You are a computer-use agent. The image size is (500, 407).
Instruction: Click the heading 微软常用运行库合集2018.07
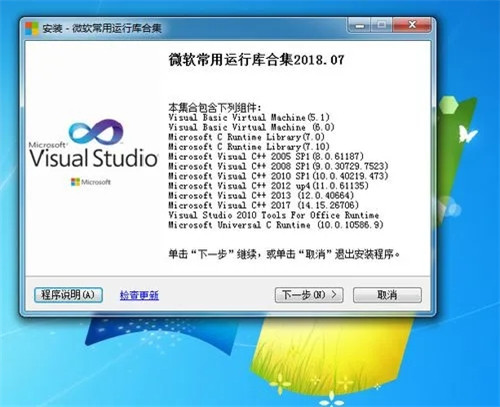coord(256,60)
